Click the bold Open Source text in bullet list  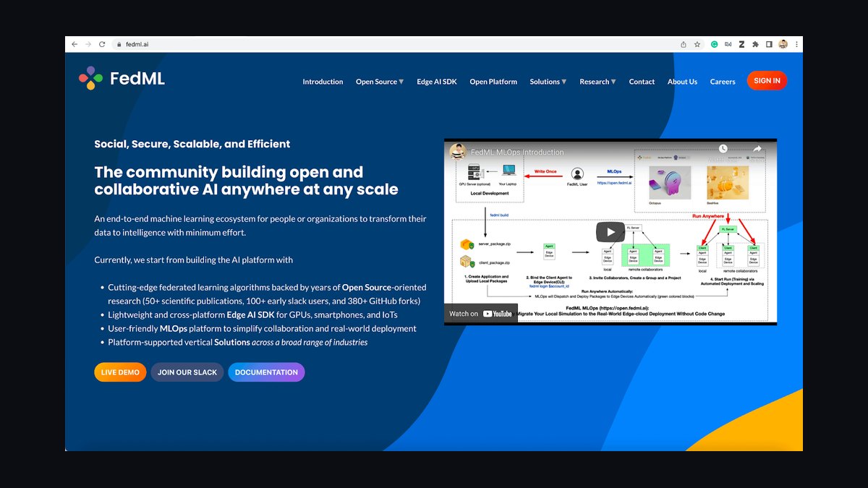[x=367, y=288]
